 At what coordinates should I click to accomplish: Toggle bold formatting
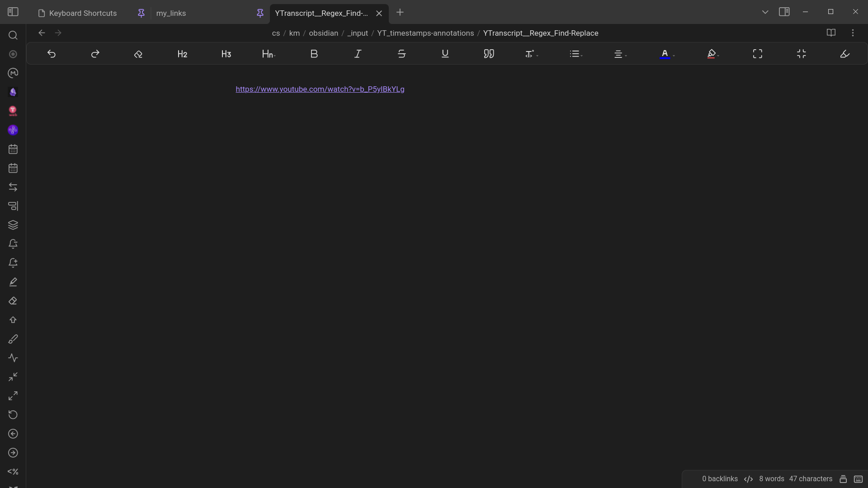(314, 54)
